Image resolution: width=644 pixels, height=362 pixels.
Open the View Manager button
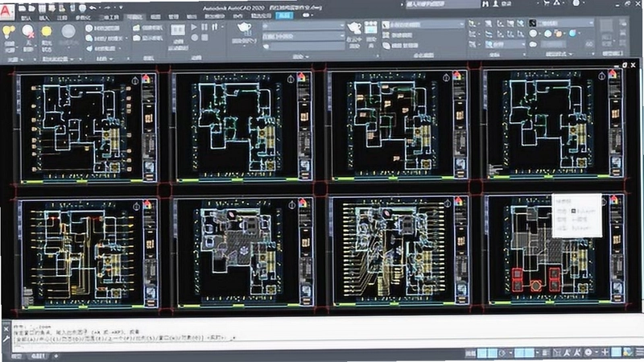pos(400,46)
